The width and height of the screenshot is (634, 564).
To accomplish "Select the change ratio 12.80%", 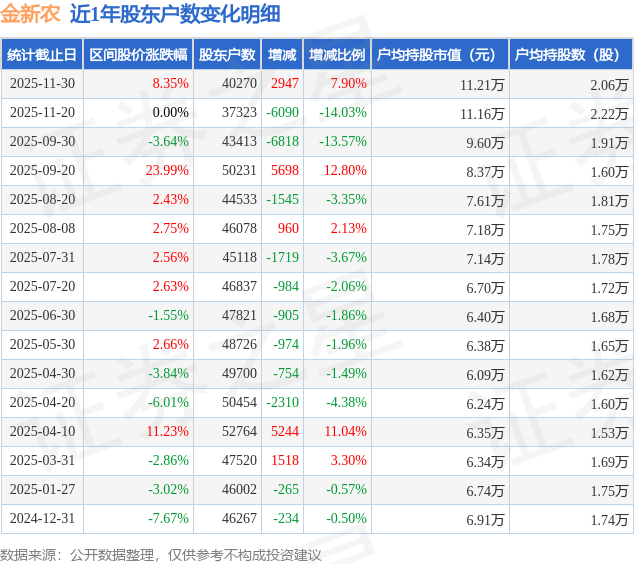I will [x=345, y=171].
